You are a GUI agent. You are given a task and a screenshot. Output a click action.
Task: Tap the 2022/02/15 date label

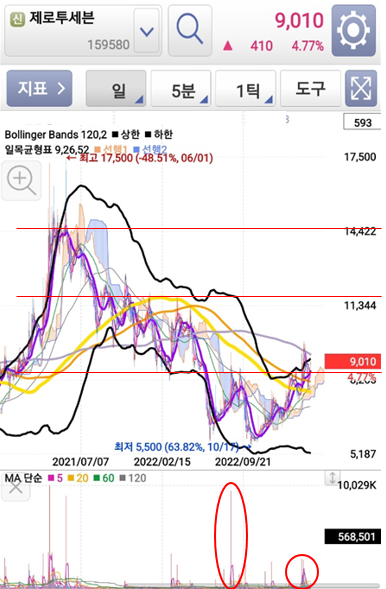[x=162, y=462]
